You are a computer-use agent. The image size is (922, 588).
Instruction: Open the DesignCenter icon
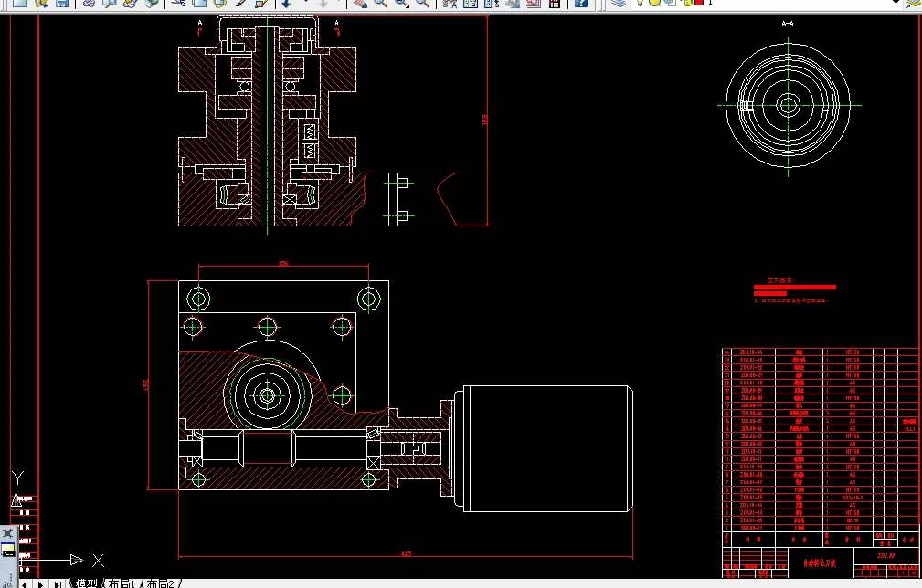pos(471,3)
